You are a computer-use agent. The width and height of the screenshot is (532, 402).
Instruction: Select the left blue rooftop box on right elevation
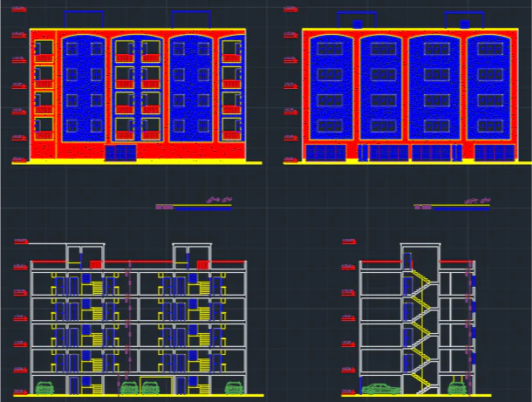[x=356, y=24]
